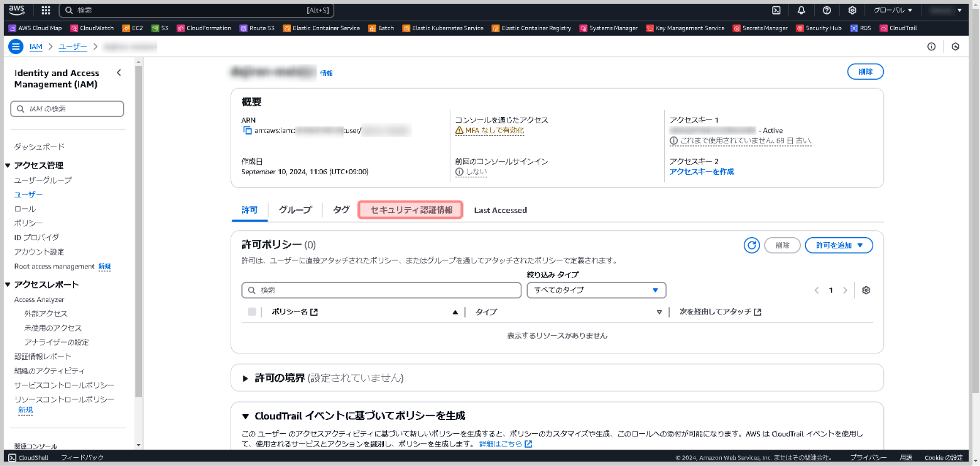Open ロール in the sidebar
The width and height of the screenshot is (980, 466).
(25, 209)
